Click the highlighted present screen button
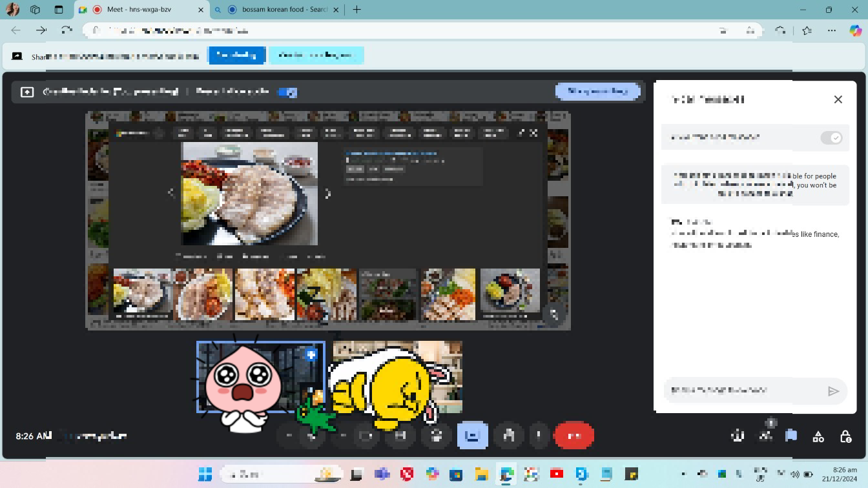Image resolution: width=868 pixels, height=488 pixels. click(x=472, y=436)
